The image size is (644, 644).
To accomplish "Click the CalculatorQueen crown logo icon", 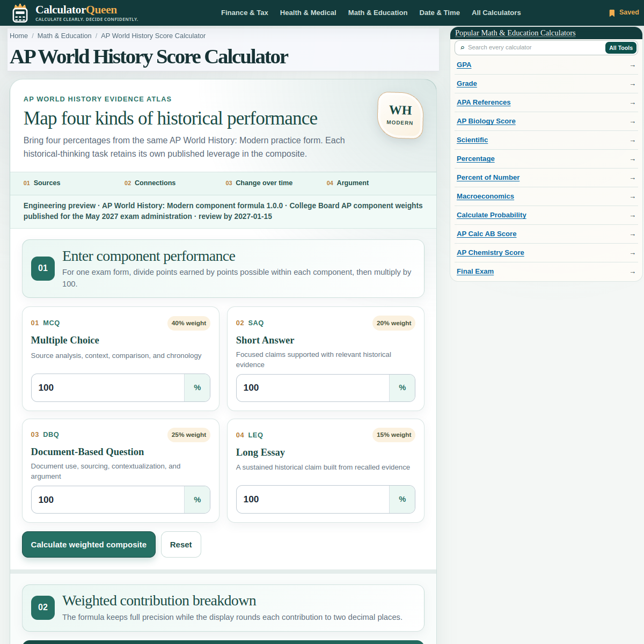I will pyautogui.click(x=20, y=13).
